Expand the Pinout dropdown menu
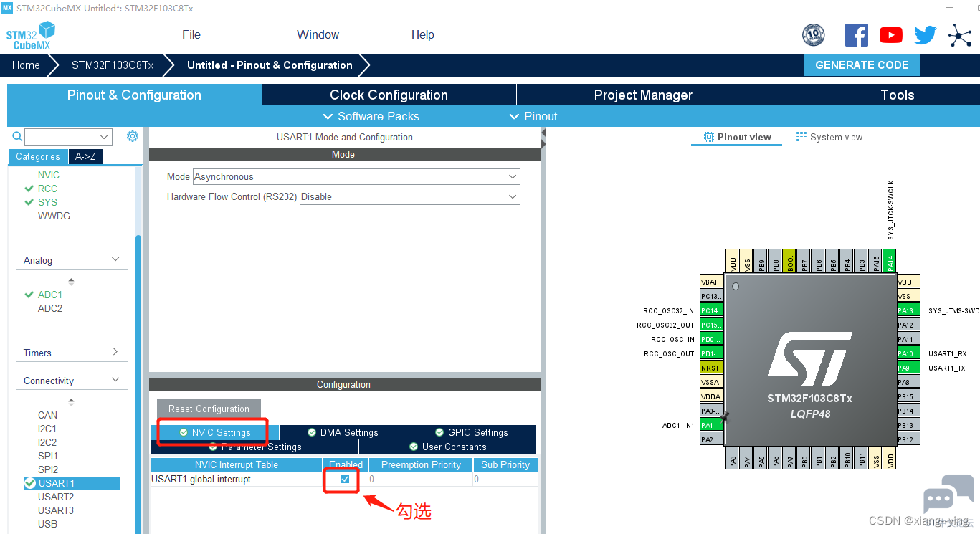This screenshot has height=534, width=980. click(533, 116)
